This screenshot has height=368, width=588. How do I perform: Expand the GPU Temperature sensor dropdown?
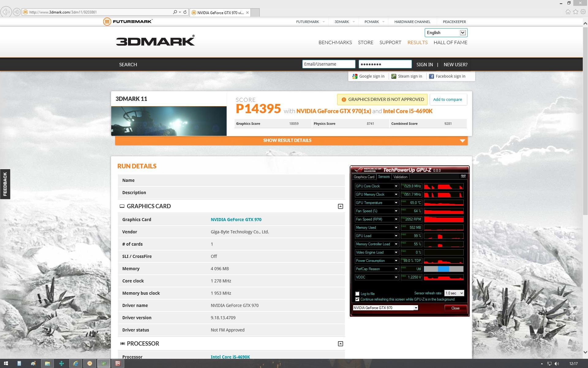point(396,203)
